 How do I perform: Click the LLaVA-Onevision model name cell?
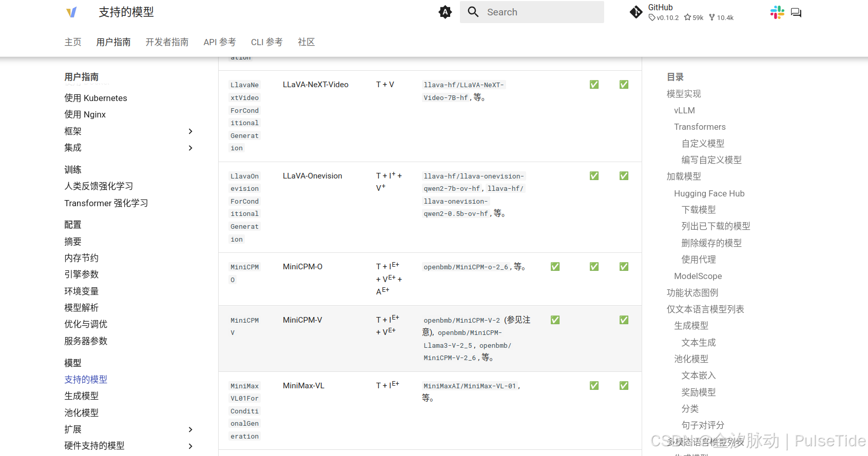[x=313, y=176]
